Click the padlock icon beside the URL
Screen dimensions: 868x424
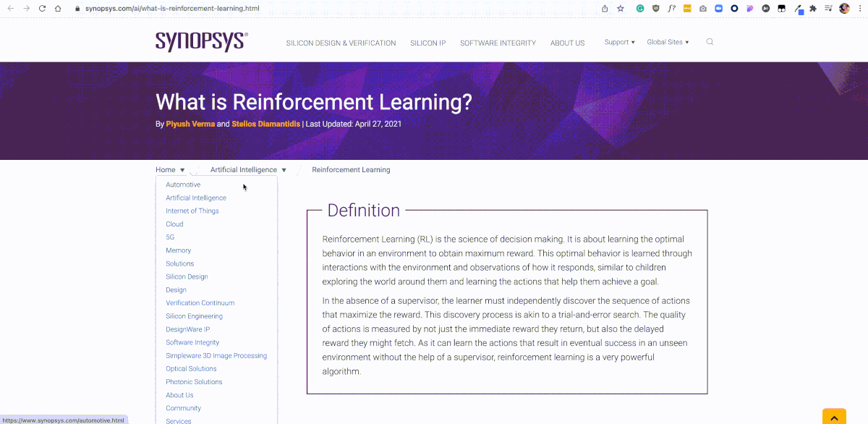(x=77, y=8)
